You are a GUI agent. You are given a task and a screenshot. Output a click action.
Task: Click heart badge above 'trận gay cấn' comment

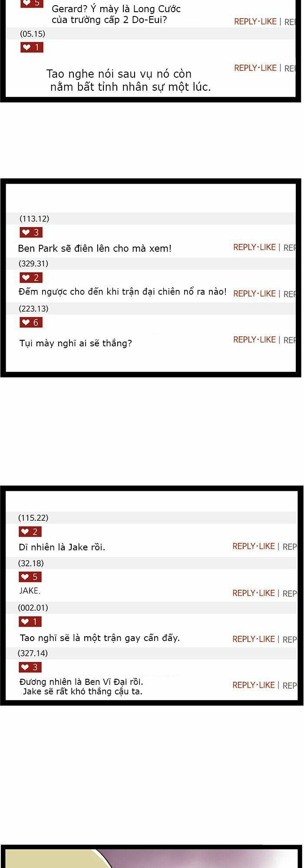click(30, 622)
